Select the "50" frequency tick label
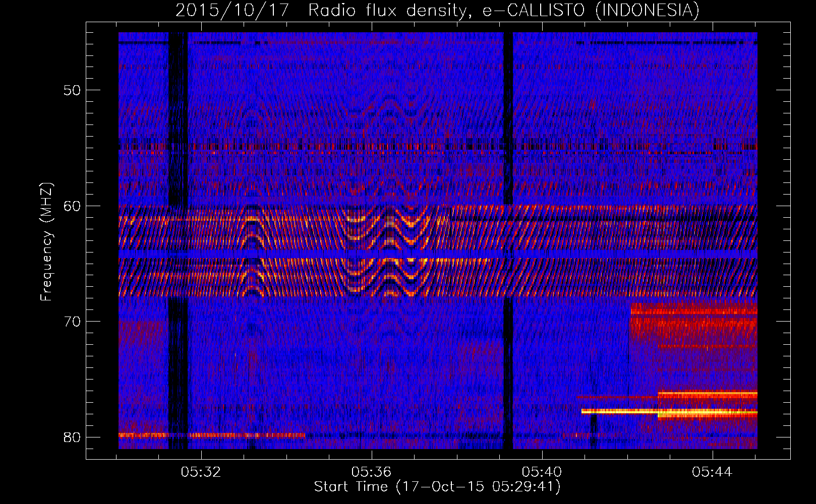 (x=72, y=91)
